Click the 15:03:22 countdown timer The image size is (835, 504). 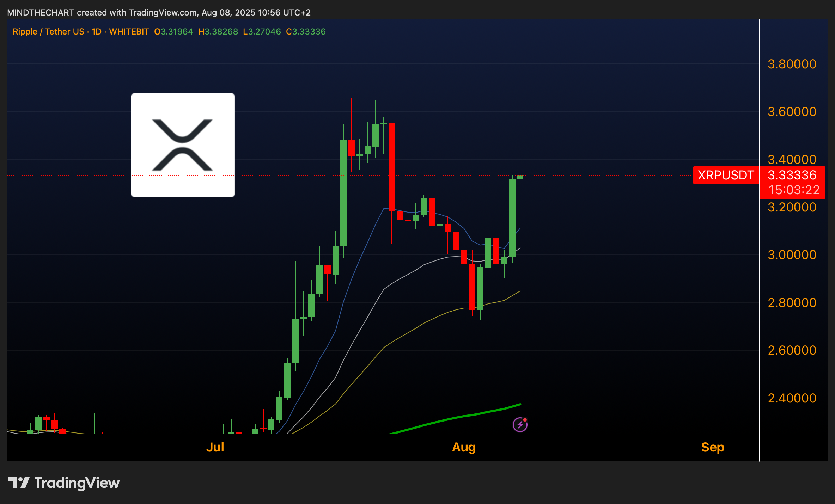(x=794, y=190)
